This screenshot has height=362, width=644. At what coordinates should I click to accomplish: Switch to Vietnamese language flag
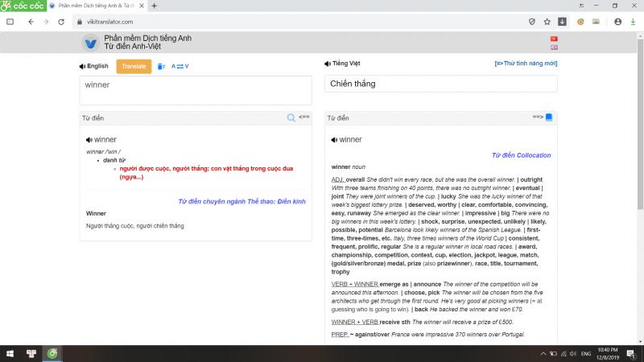pos(554,39)
